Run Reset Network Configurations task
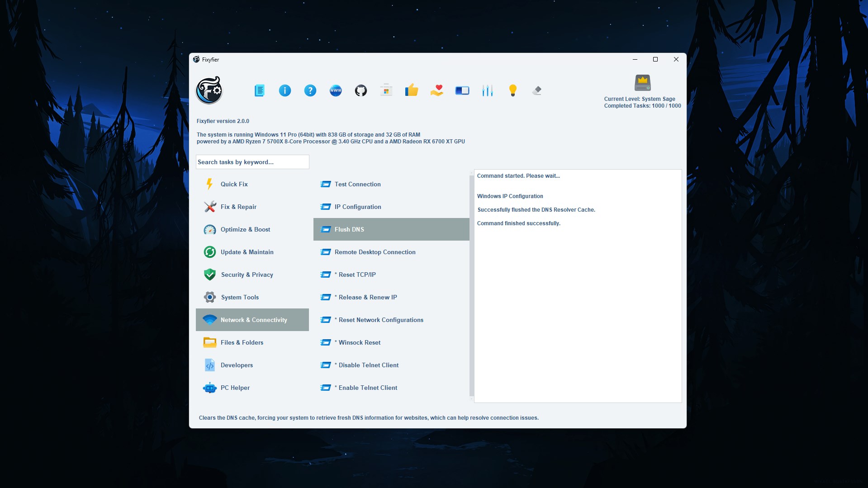 pyautogui.click(x=391, y=320)
